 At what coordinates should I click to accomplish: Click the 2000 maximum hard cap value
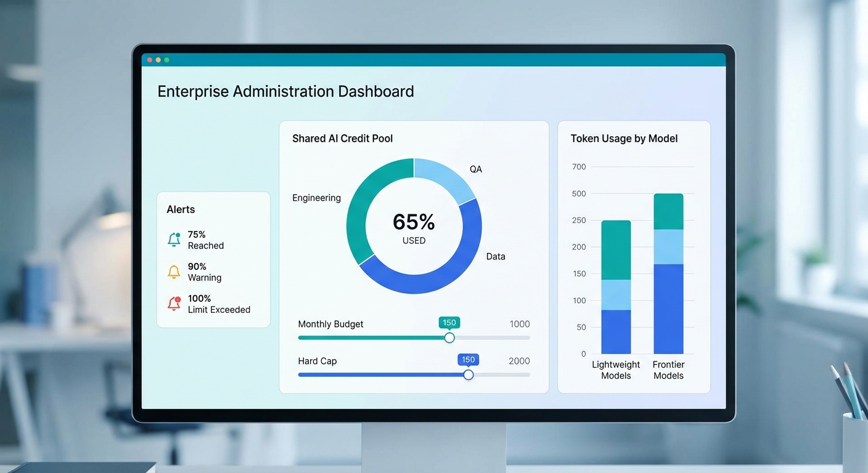[x=519, y=361]
